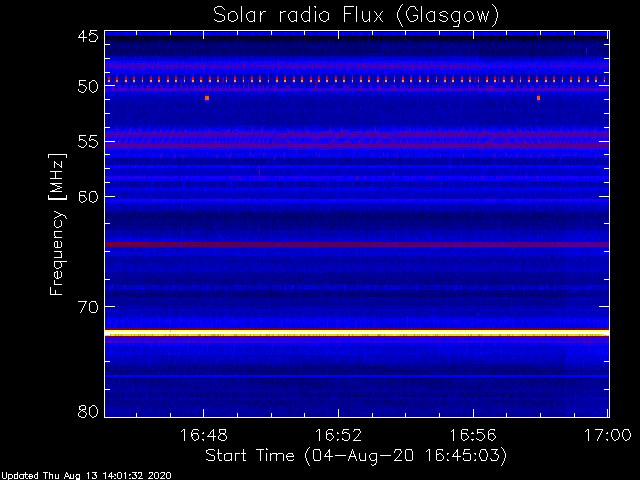The image size is (640, 480).
Task: Click the 60 MHz frequency tick label
Action: pyautogui.click(x=88, y=197)
